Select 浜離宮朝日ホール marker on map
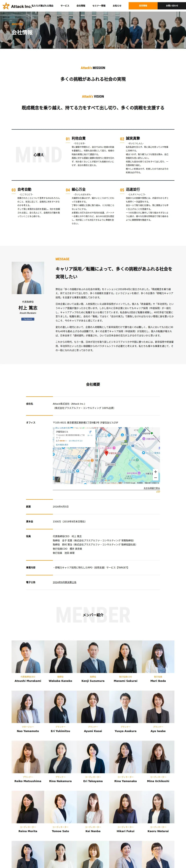The height and width of the screenshot is (868, 186). (x=144, y=439)
